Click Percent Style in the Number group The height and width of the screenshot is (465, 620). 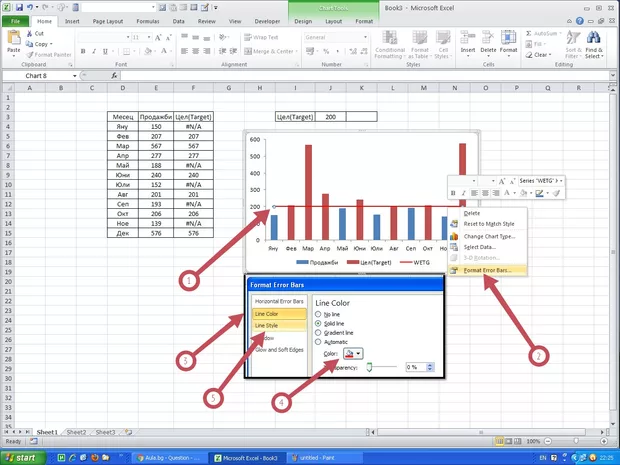(326, 51)
